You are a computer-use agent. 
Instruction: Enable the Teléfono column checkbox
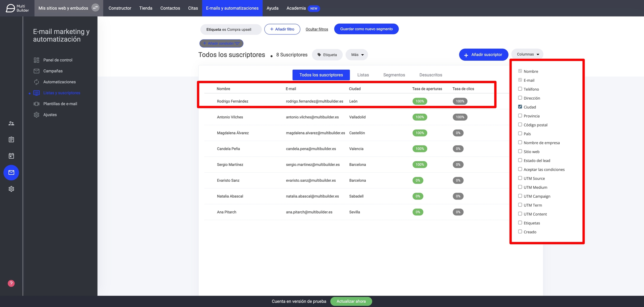coord(520,89)
